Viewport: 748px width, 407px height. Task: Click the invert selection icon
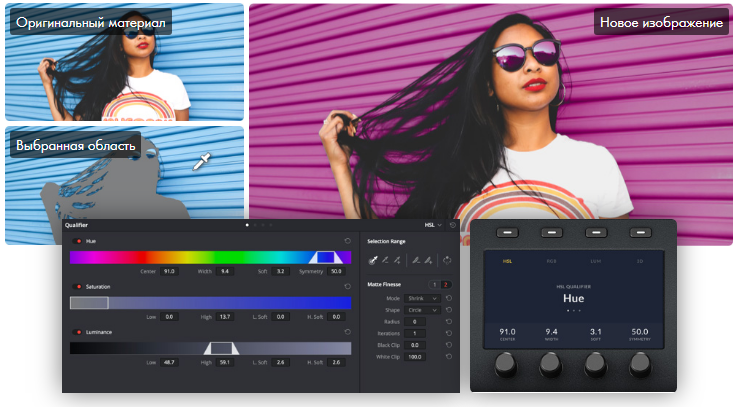[x=447, y=260]
